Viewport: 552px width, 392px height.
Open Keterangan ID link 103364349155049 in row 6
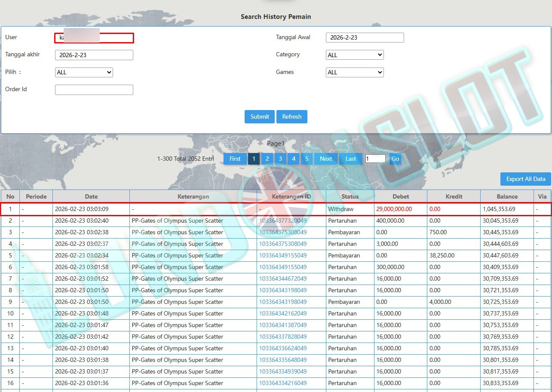(283, 267)
